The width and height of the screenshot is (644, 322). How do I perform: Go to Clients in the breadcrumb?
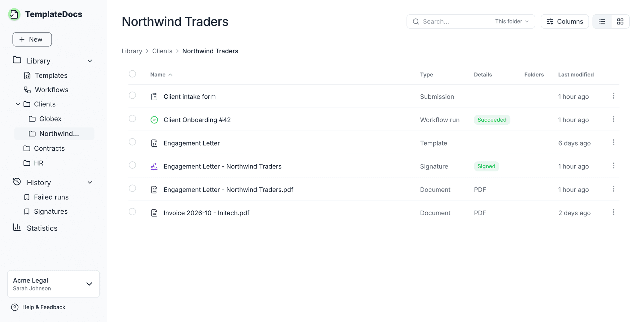pyautogui.click(x=162, y=51)
